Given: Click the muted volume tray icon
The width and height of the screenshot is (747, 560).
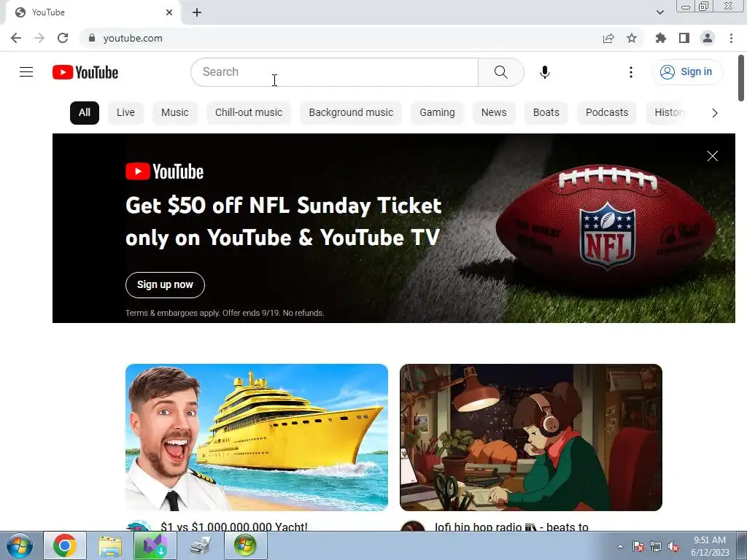Looking at the screenshot, I should (673, 547).
